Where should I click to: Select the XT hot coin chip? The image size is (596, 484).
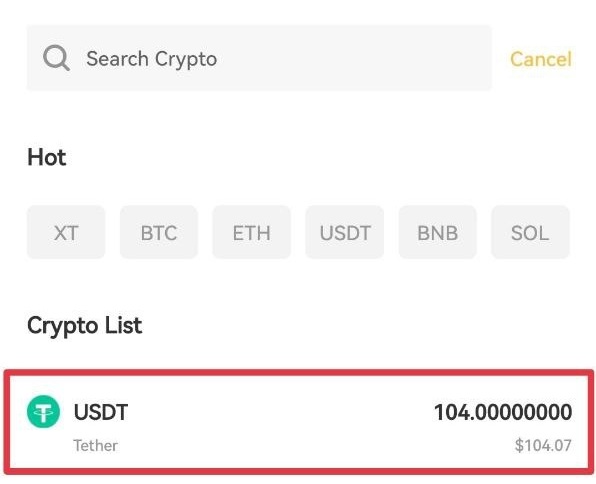(x=66, y=232)
